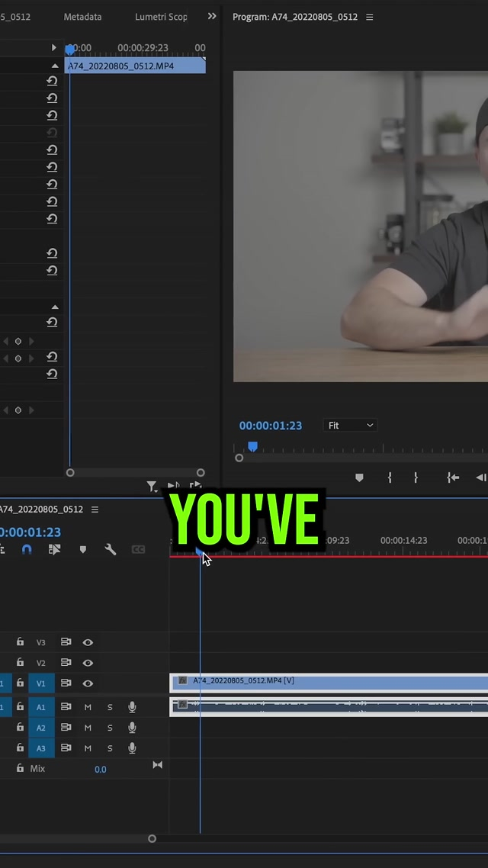Image resolution: width=488 pixels, height=868 pixels.
Task: Open the panel tabs overflow chevron menu
Action: (x=212, y=17)
